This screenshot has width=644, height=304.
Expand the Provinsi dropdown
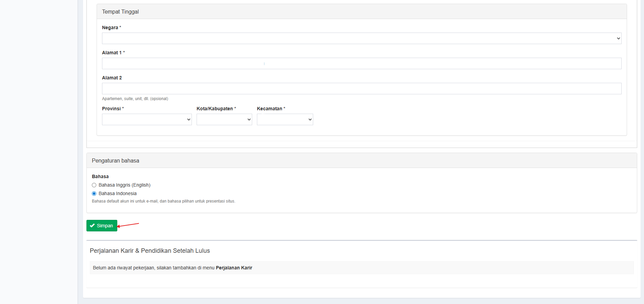tap(147, 119)
